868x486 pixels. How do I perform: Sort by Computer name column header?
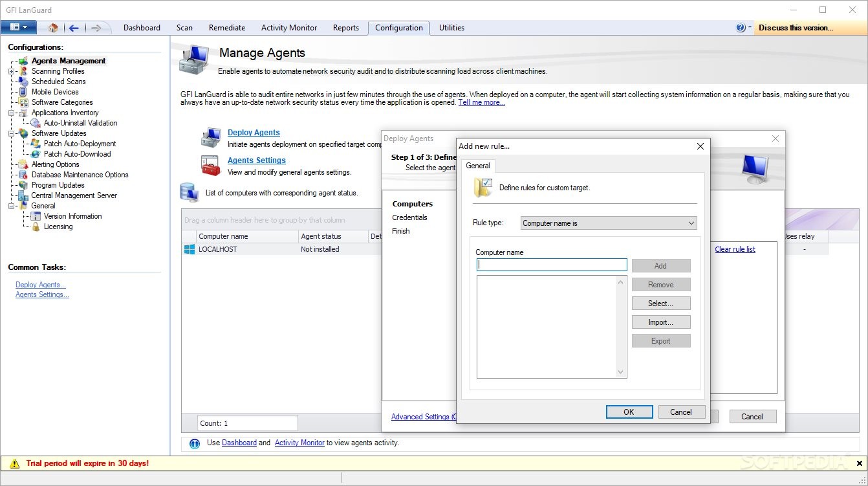246,236
